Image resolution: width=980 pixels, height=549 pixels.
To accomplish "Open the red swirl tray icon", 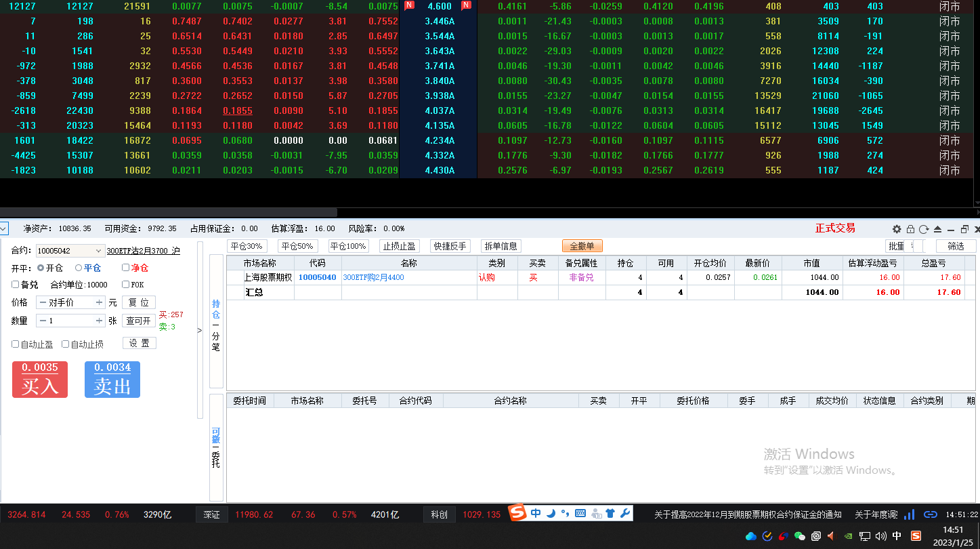I will 784,536.
